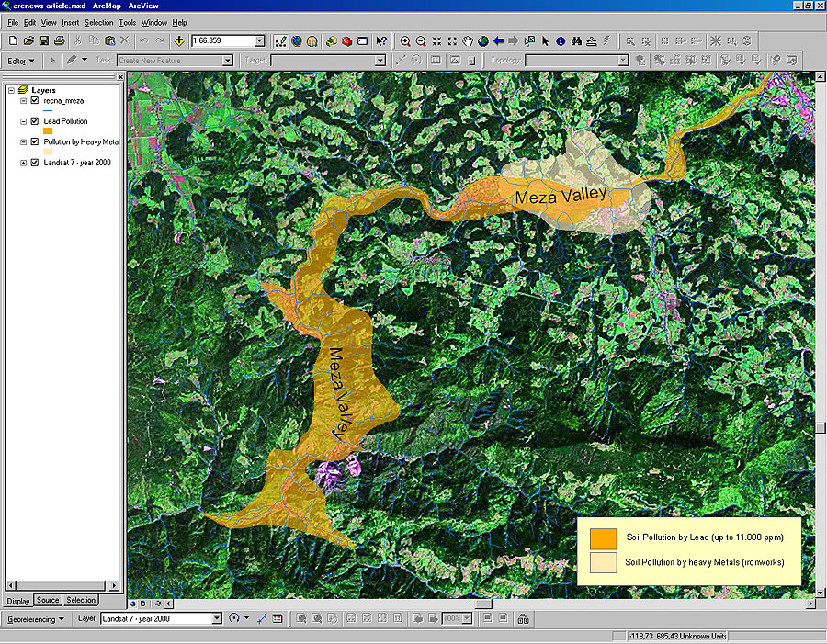Activate the Identify info tool

point(561,40)
